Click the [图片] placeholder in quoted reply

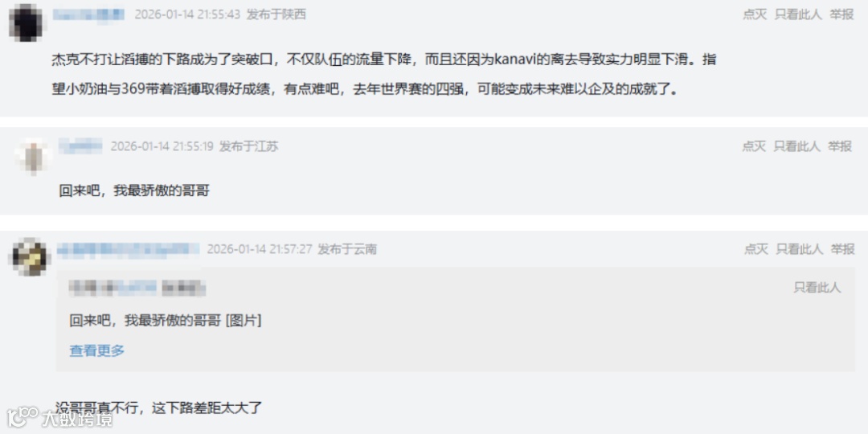pyautogui.click(x=244, y=321)
